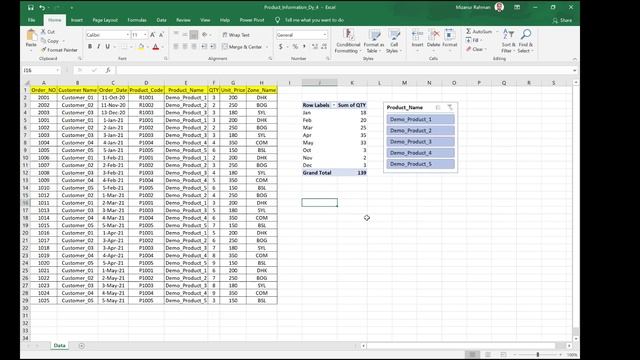Enable multi-select in Product_Name slicer

tap(438, 107)
